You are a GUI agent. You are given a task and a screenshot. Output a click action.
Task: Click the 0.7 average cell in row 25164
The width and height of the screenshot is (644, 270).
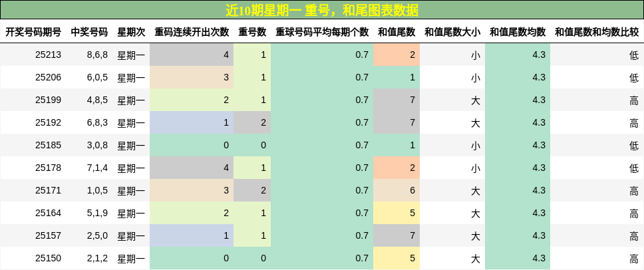[x=322, y=213]
